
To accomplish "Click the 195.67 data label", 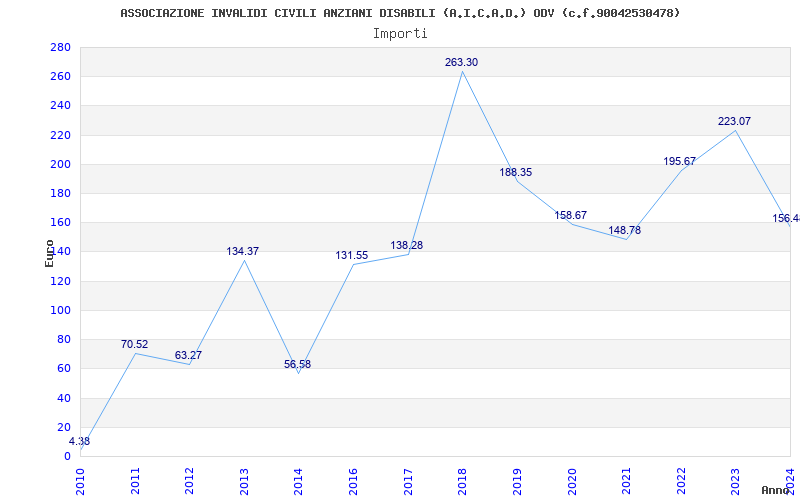I will pyautogui.click(x=680, y=161).
